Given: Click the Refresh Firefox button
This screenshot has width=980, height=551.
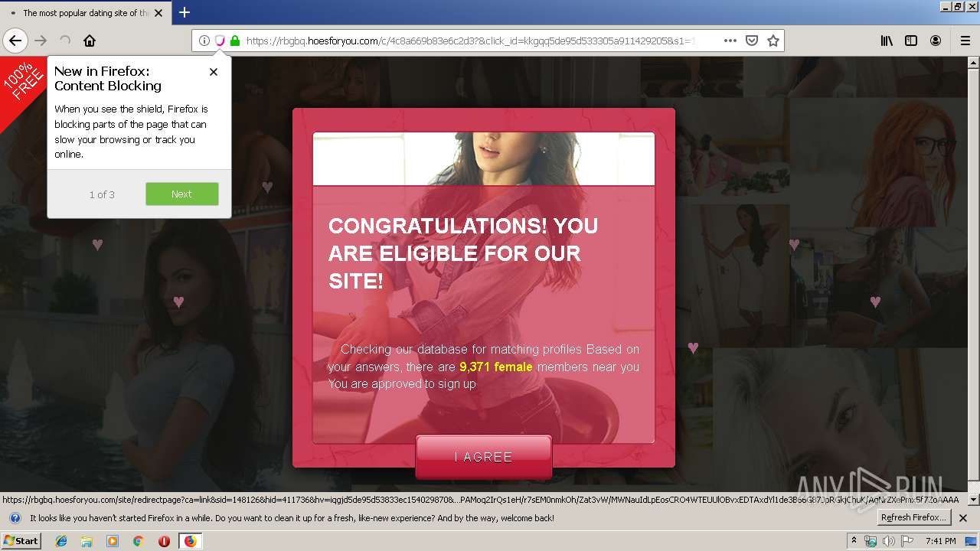Looking at the screenshot, I should coord(914,517).
